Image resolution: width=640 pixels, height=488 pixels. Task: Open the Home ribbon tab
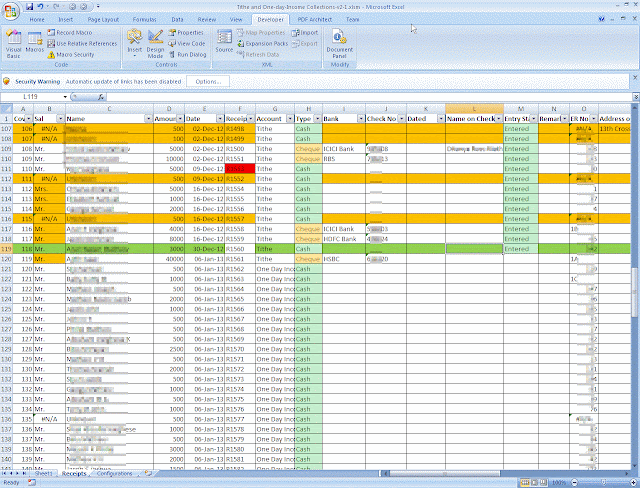[37, 19]
